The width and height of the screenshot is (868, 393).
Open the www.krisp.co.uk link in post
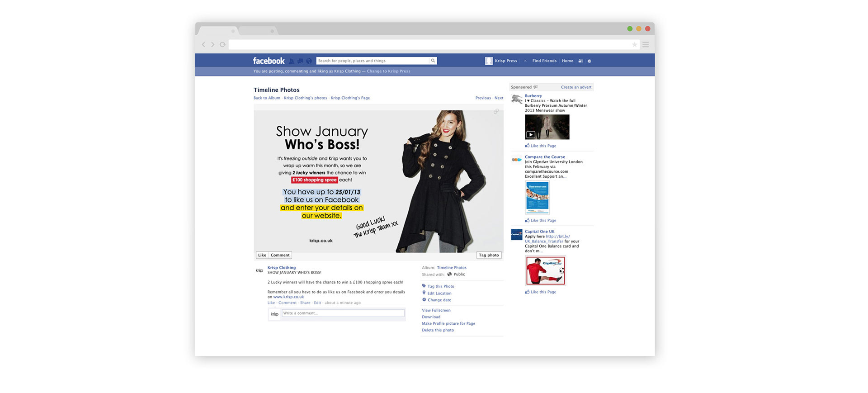[x=288, y=297]
